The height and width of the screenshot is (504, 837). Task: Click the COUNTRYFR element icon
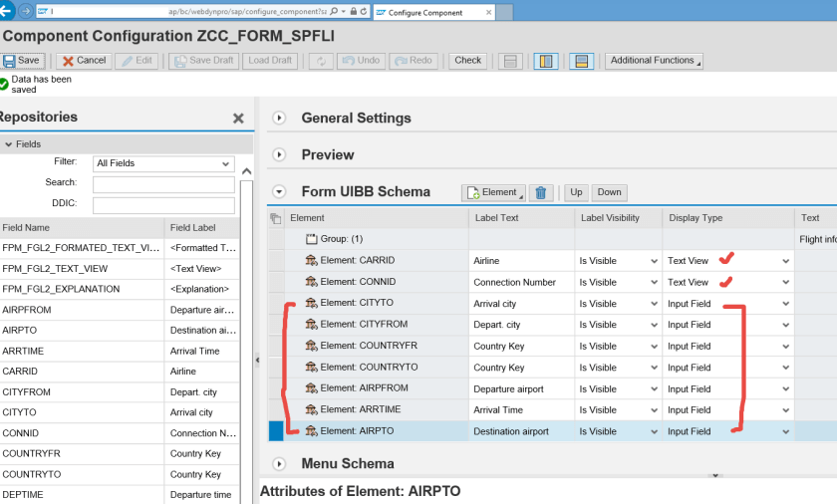(x=311, y=346)
